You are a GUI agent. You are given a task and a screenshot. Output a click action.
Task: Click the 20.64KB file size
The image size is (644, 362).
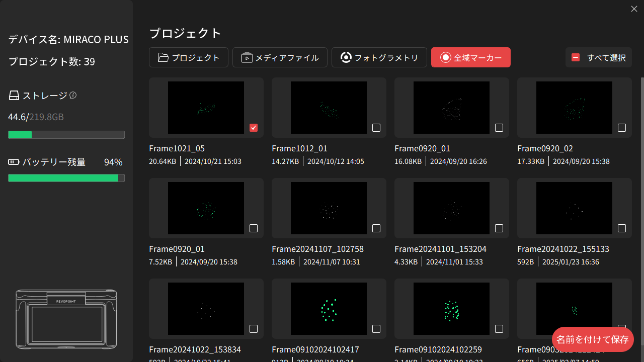(163, 161)
